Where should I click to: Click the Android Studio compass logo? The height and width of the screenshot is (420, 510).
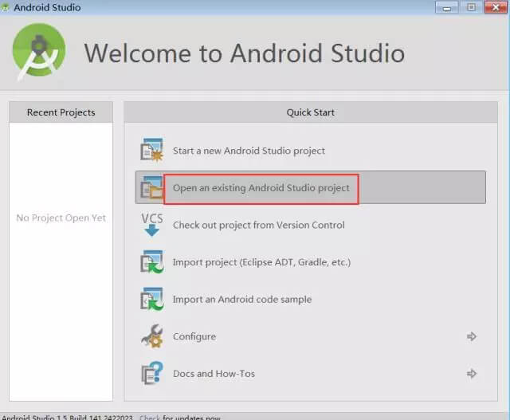click(x=39, y=51)
